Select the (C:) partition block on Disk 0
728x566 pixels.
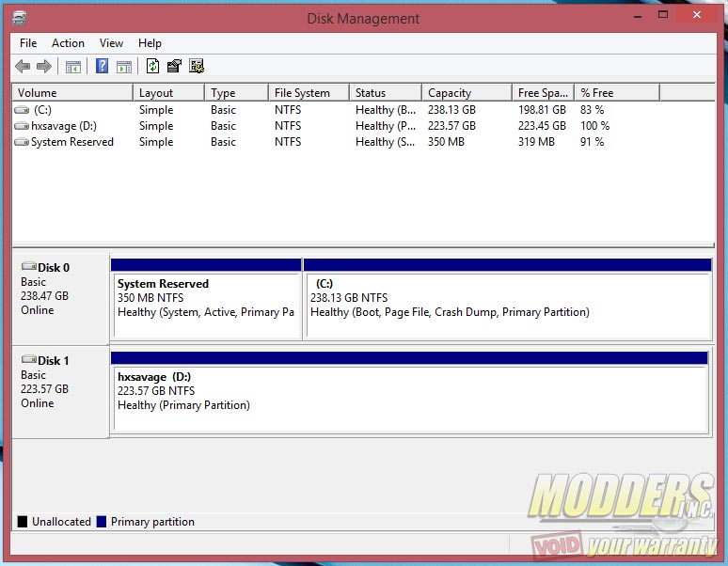click(x=508, y=299)
